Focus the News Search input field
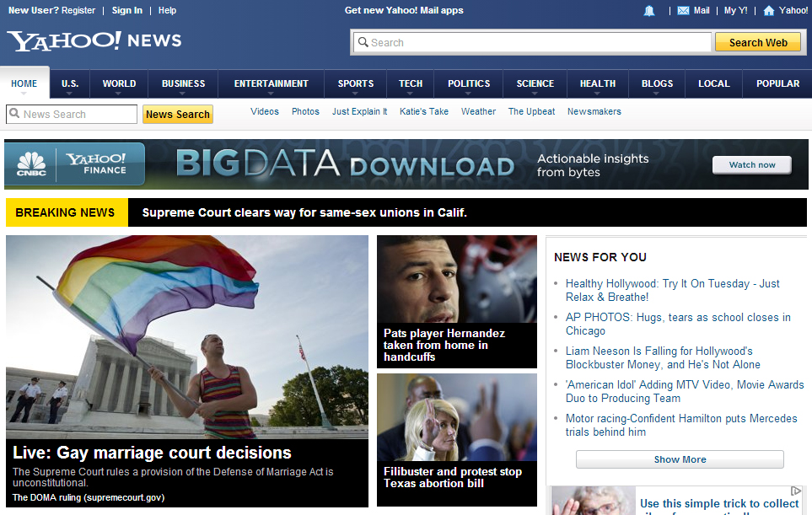 point(72,115)
